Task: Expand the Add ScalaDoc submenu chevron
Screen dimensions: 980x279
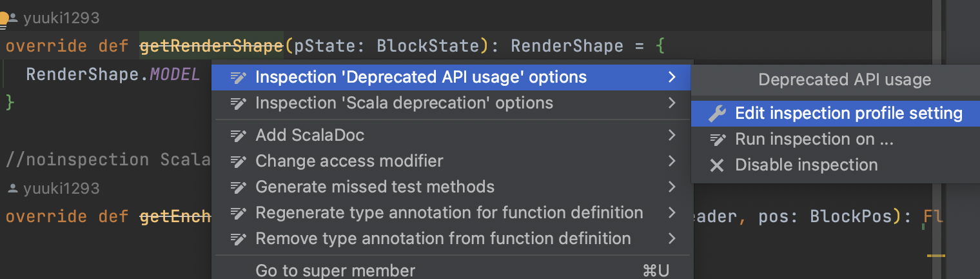Action: pos(672,135)
